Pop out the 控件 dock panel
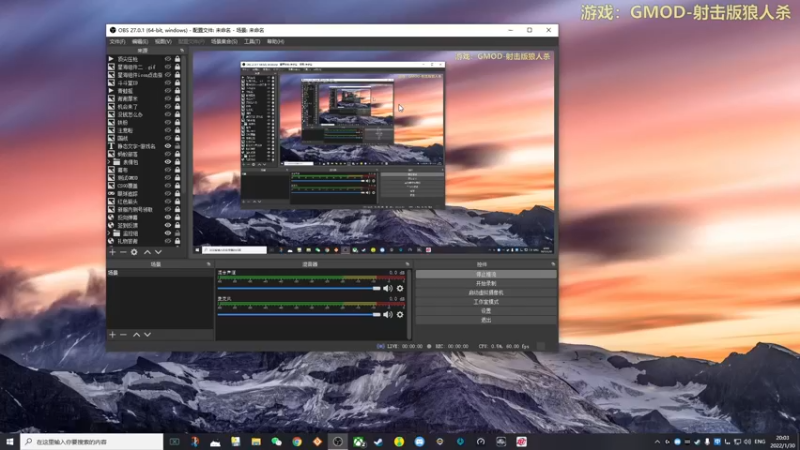 pyautogui.click(x=553, y=264)
